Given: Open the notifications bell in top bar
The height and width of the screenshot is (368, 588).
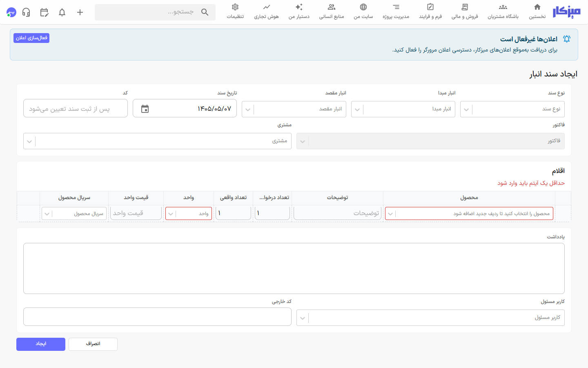Looking at the screenshot, I should pos(62,12).
